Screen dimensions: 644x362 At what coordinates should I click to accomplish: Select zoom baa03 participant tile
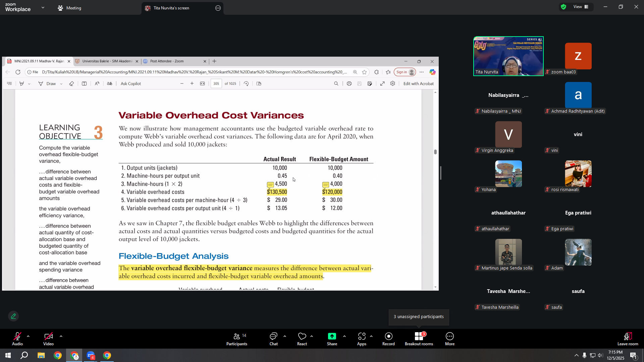pyautogui.click(x=578, y=56)
